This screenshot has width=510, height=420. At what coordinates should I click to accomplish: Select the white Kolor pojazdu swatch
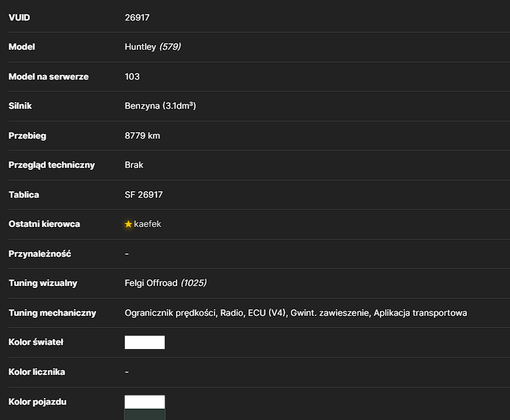point(145,402)
